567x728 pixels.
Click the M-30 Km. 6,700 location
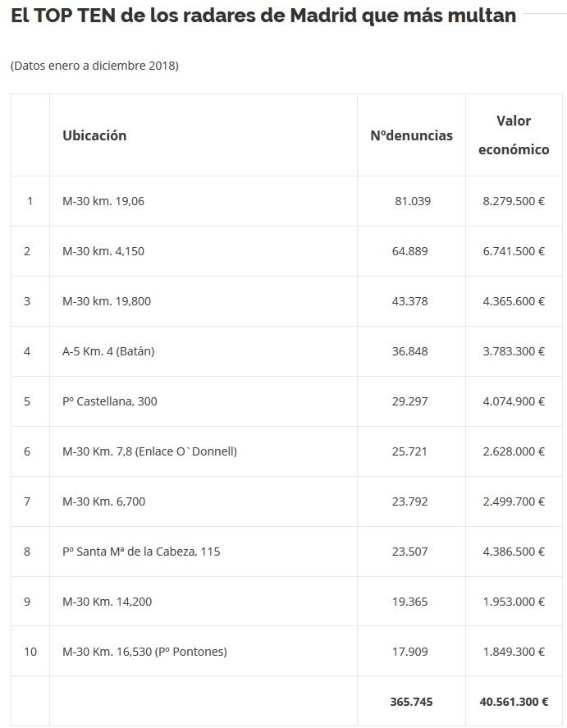[103, 501]
